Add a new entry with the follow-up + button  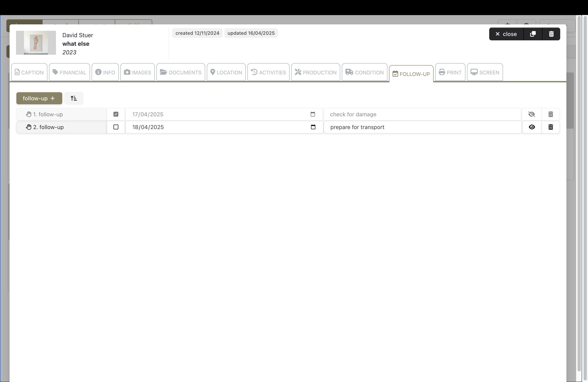point(39,98)
